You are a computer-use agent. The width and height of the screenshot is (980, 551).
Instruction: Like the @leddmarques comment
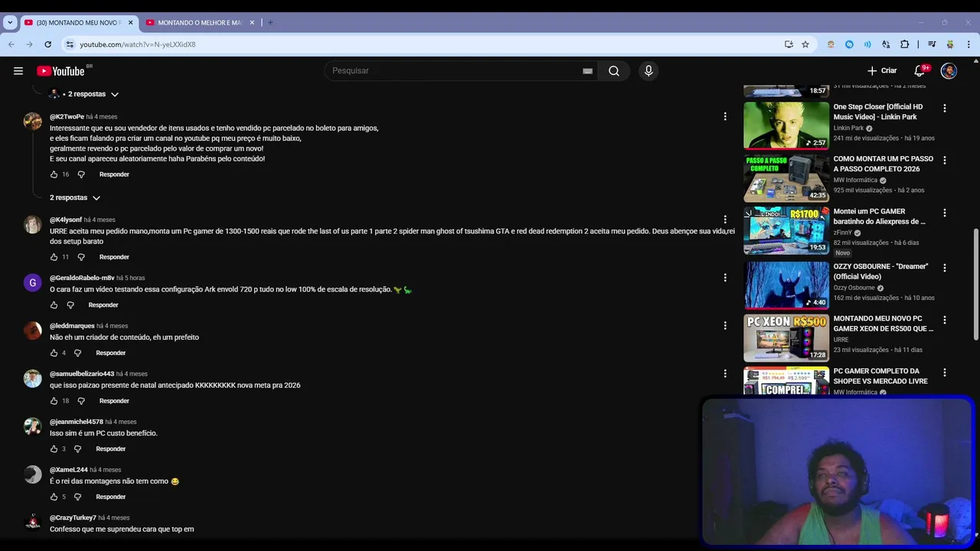(x=54, y=353)
